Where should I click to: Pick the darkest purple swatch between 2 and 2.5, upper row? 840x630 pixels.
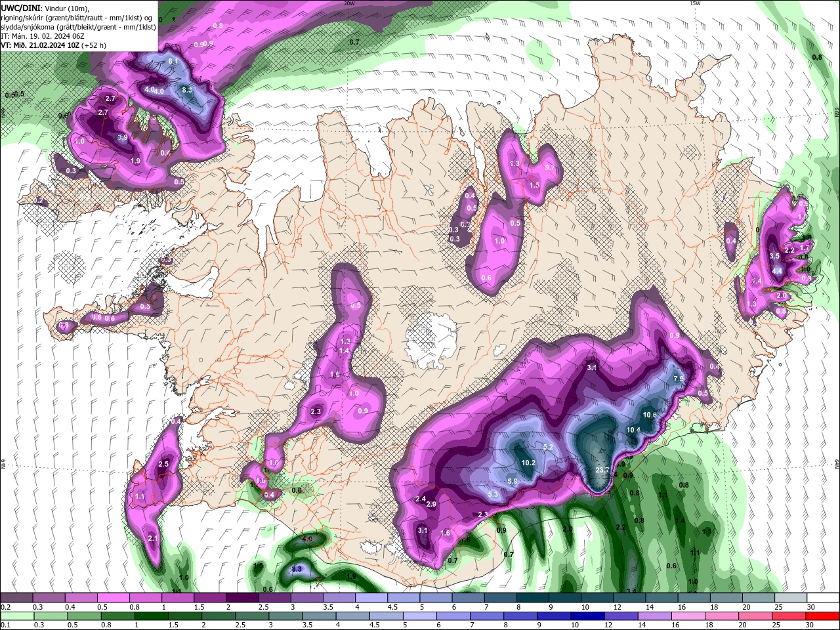tap(242, 598)
